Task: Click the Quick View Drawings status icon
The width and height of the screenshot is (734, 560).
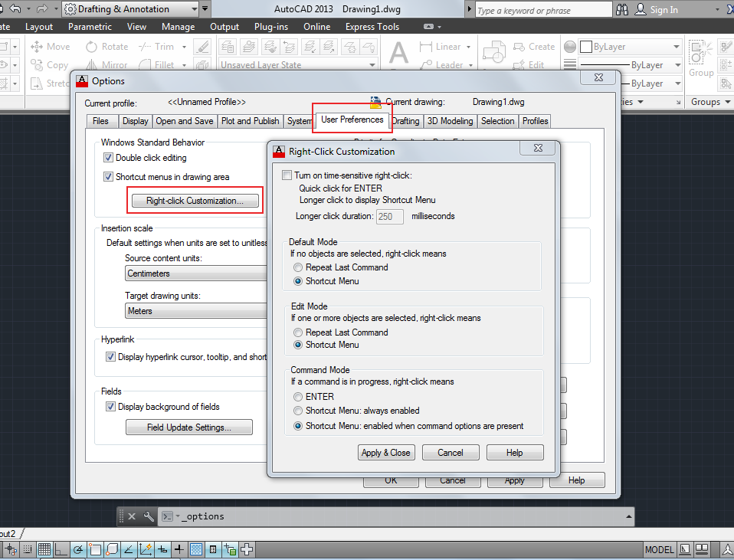Action: tap(702, 550)
